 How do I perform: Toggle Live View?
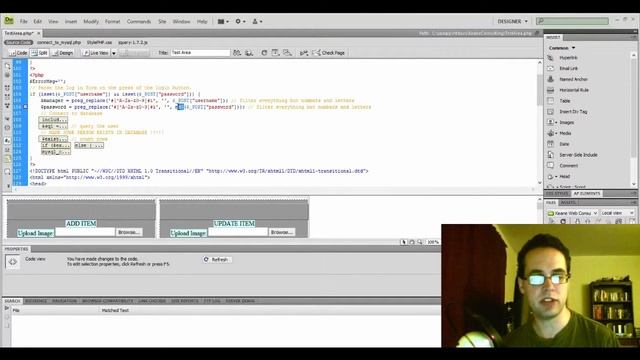(x=96, y=53)
